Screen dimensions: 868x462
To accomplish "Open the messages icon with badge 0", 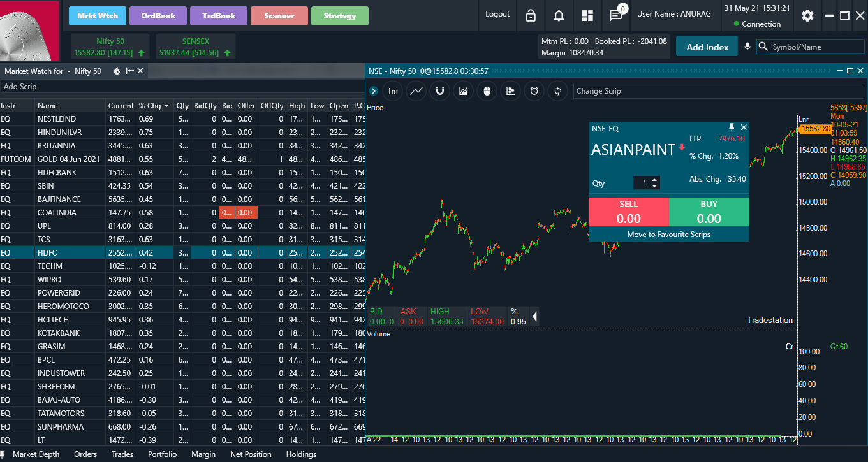I will pos(616,15).
